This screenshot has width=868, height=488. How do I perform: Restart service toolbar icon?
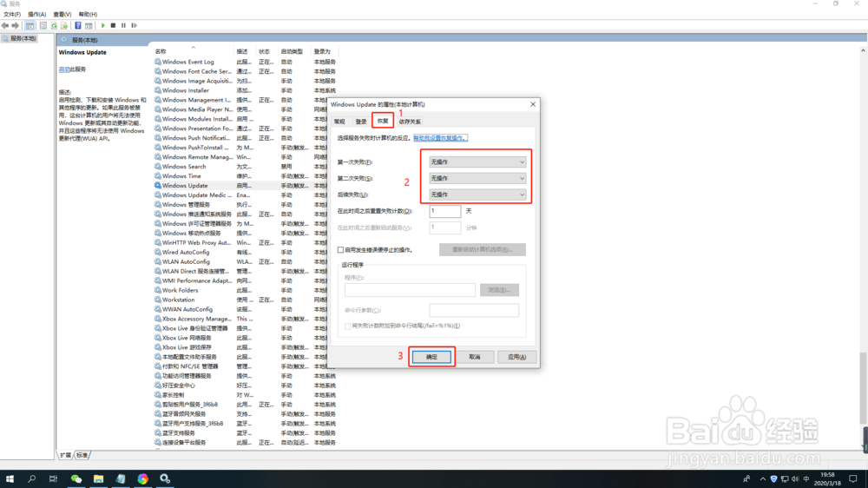click(134, 25)
